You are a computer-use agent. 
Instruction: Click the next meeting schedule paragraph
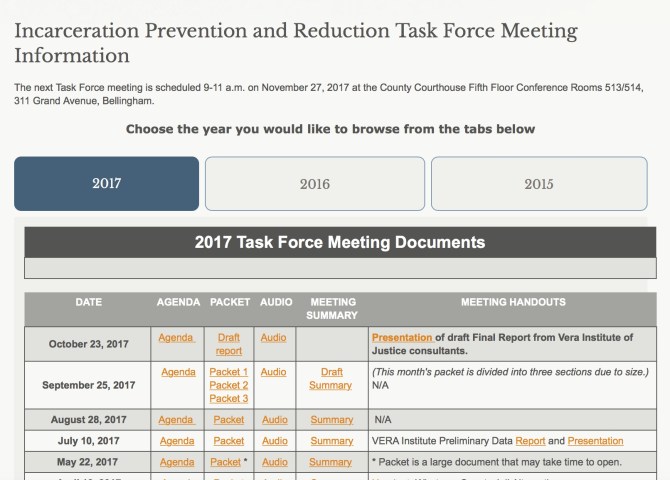329,94
